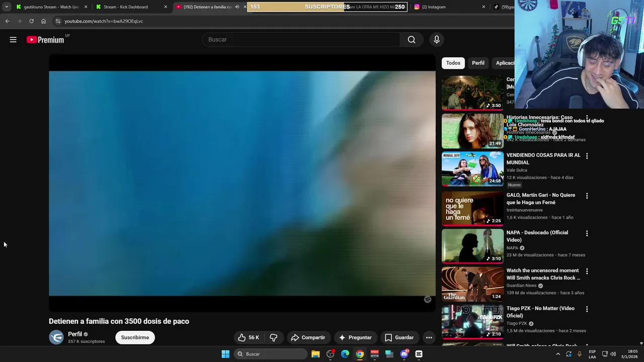Click the tray microphone in-use icon
Screen dimensions: 644x362
(x=580, y=354)
